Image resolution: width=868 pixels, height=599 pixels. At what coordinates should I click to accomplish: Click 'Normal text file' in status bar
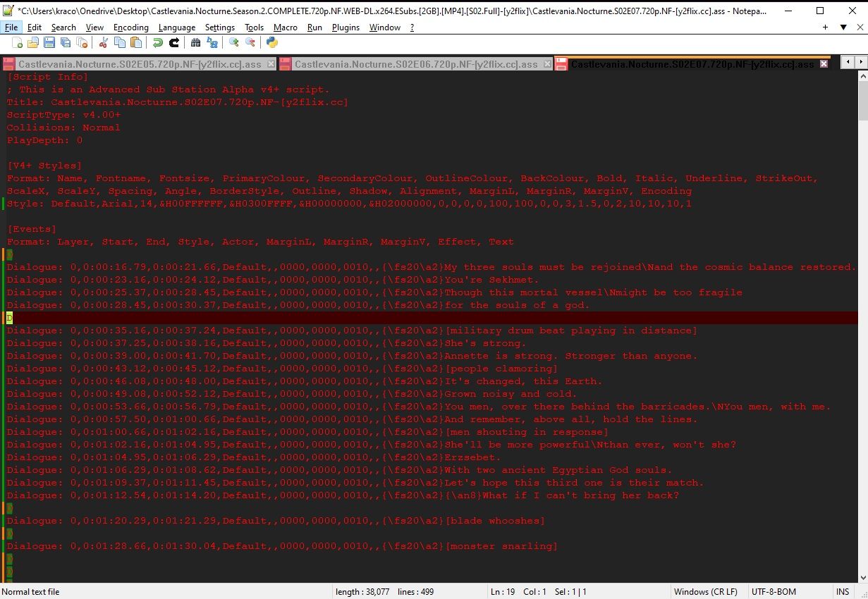click(31, 592)
